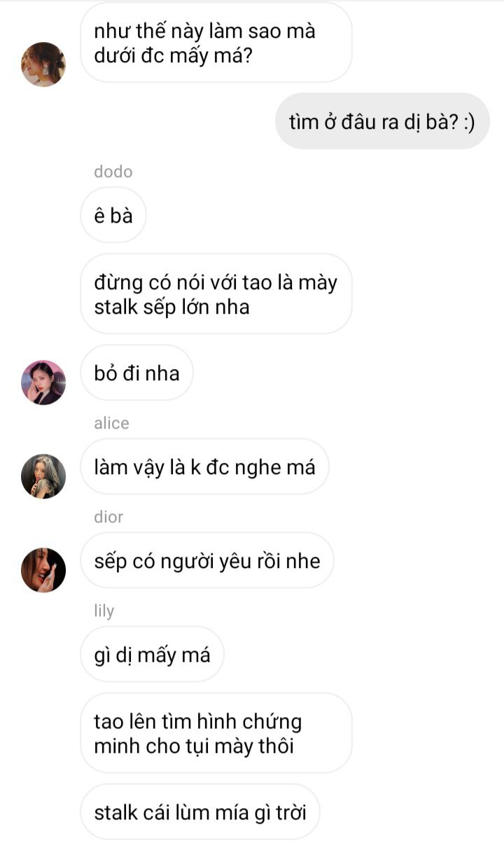Screen dimensions: 504x853
Task: Click the sender name 'dodo'
Action: coord(113,172)
